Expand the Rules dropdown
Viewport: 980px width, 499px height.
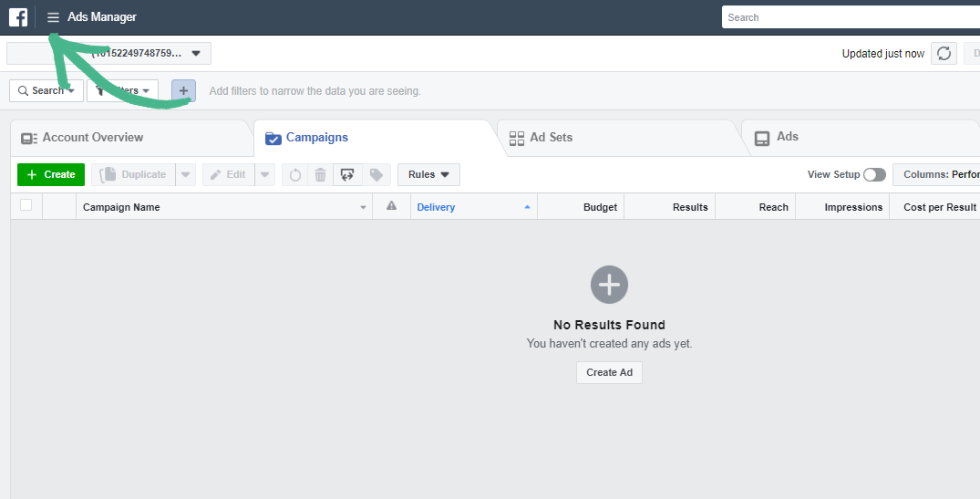click(428, 174)
